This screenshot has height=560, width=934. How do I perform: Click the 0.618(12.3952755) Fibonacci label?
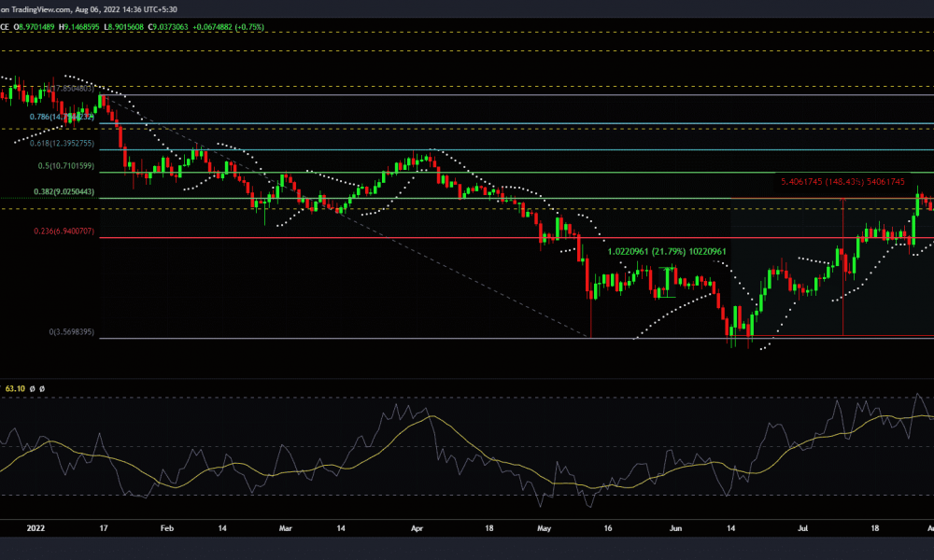tap(62, 144)
